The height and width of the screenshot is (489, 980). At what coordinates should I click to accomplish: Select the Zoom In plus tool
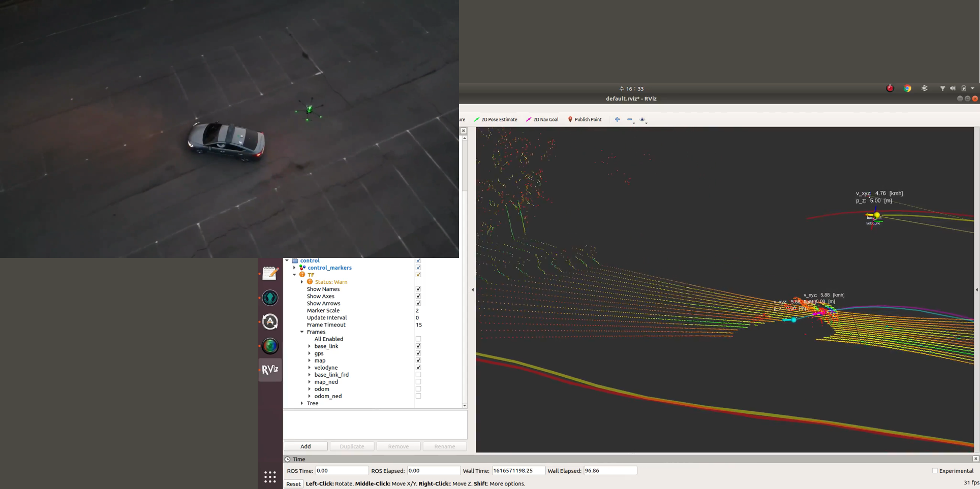click(617, 119)
